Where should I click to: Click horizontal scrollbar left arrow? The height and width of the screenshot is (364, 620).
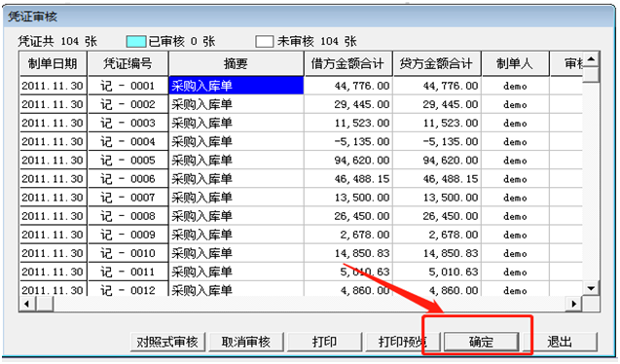[x=27, y=304]
